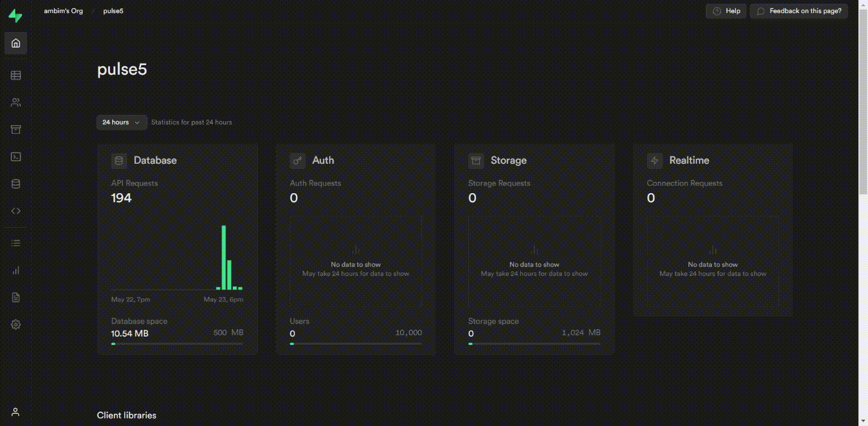Open the API Docs document icon

coord(16,297)
